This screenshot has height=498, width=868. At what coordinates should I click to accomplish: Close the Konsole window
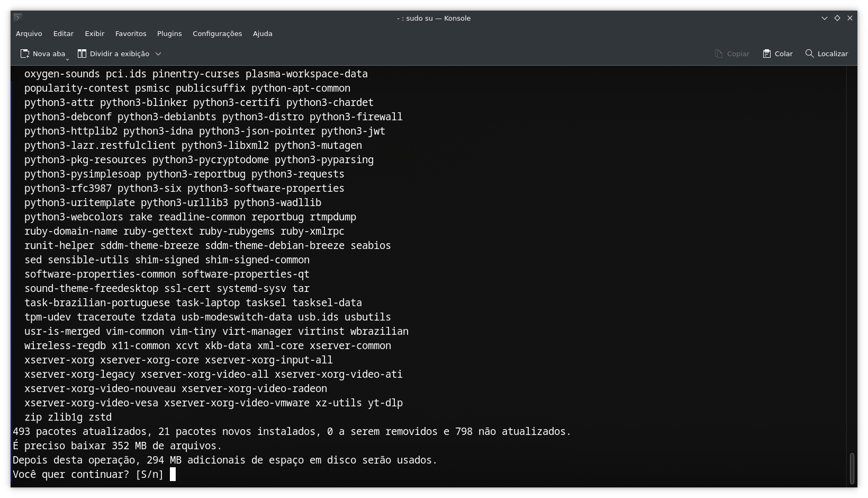pyautogui.click(x=850, y=18)
